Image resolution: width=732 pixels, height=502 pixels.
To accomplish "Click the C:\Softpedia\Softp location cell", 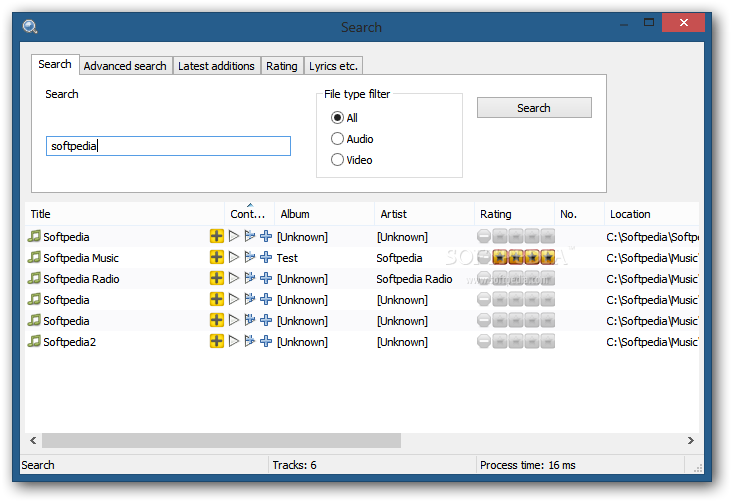I will coord(652,237).
